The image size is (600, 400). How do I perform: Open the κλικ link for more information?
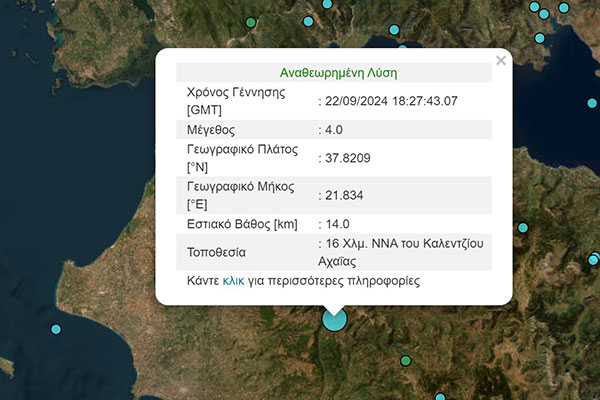pyautogui.click(x=233, y=282)
